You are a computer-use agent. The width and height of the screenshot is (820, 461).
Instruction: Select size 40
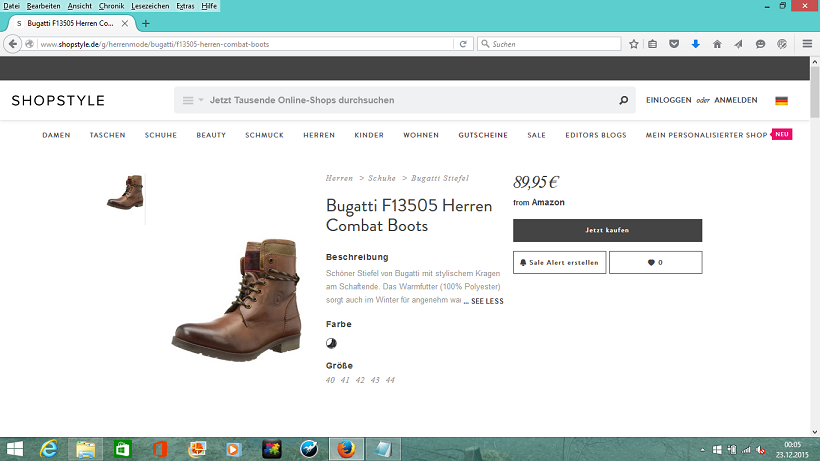tap(330, 380)
